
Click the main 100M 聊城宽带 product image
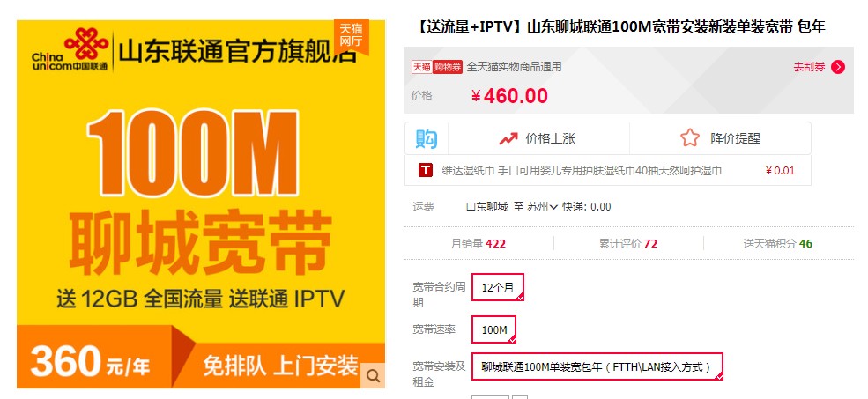pos(201,204)
